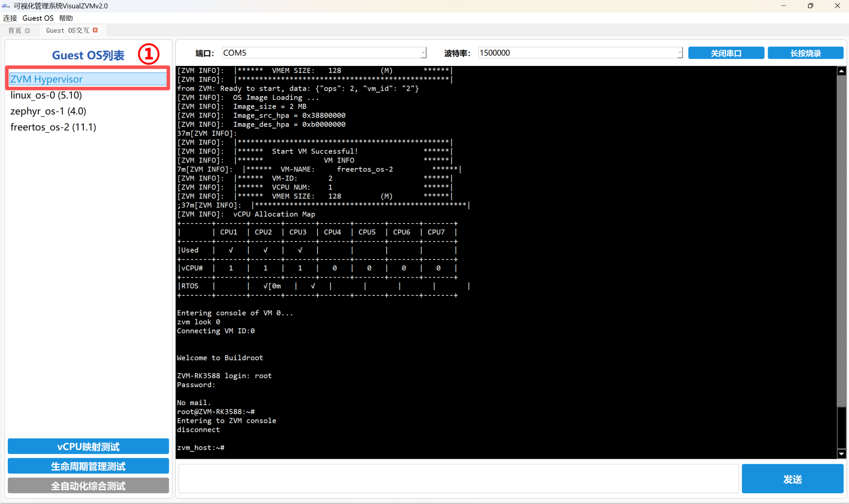Close the 首页 tab with its x icon
This screenshot has height=504, width=849.
click(27, 31)
